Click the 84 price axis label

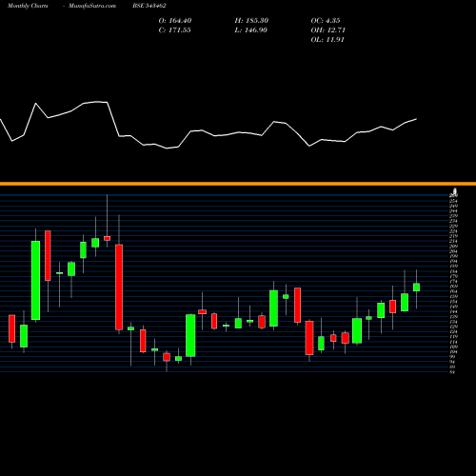[x=452, y=372]
